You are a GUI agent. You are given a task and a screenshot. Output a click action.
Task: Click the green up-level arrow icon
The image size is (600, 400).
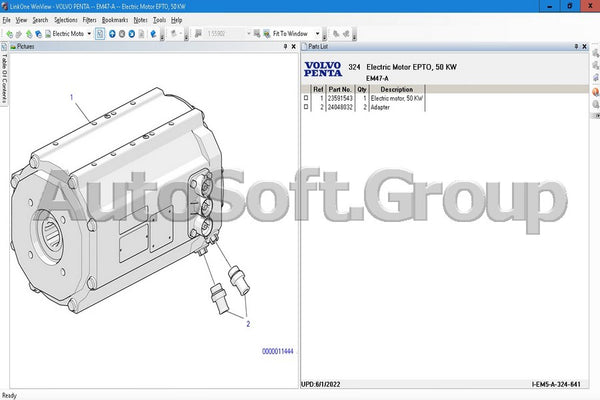[x=29, y=34]
